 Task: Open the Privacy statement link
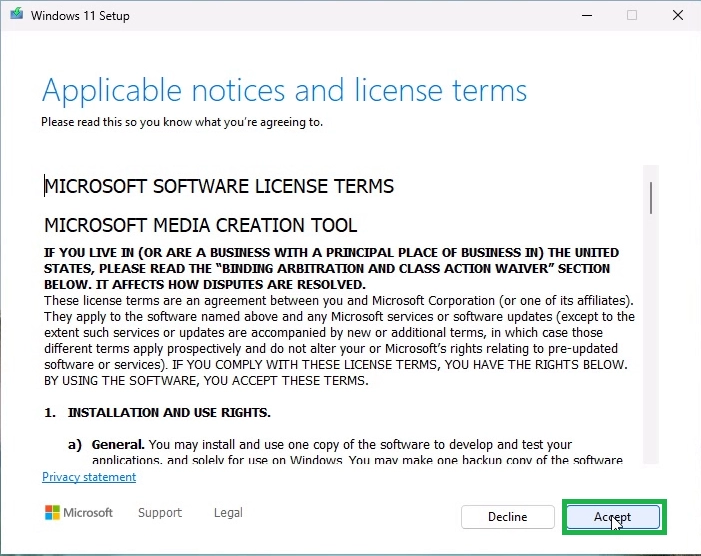click(89, 477)
